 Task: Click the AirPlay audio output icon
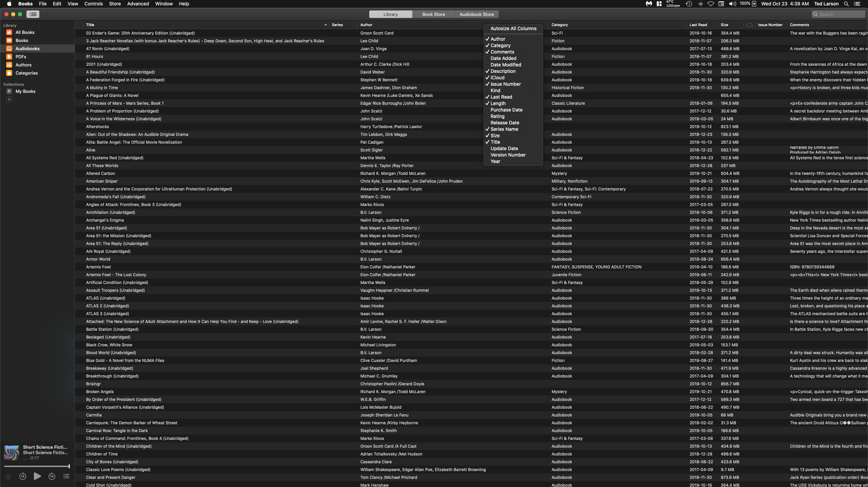point(8,476)
